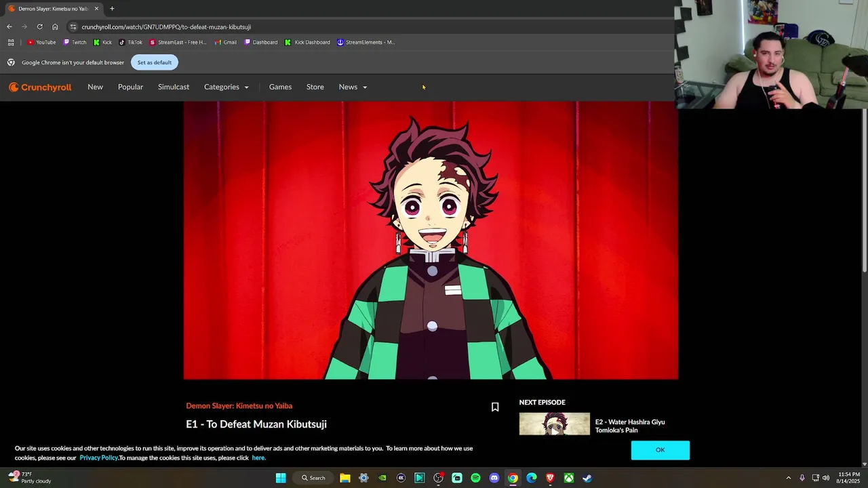Open Windows Start menu
868x488 pixels.
[x=281, y=478]
